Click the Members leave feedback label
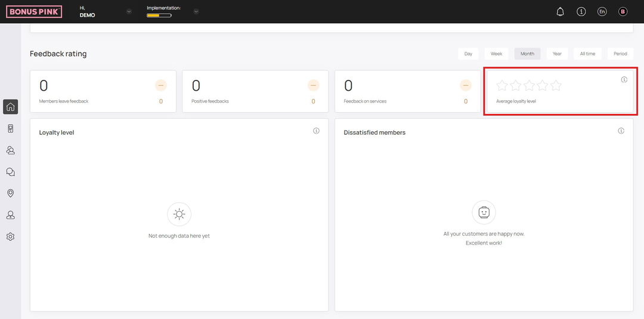The image size is (644, 319). [x=64, y=101]
